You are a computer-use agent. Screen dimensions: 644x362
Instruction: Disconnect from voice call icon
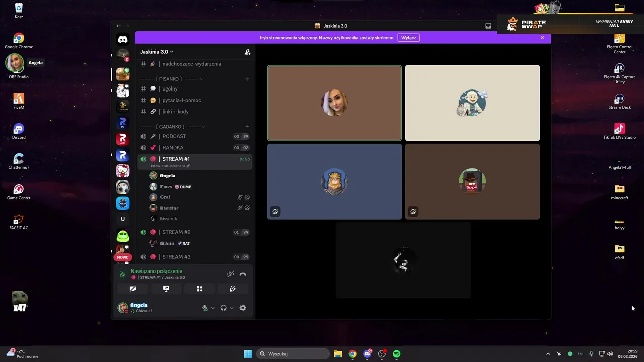coord(243,274)
